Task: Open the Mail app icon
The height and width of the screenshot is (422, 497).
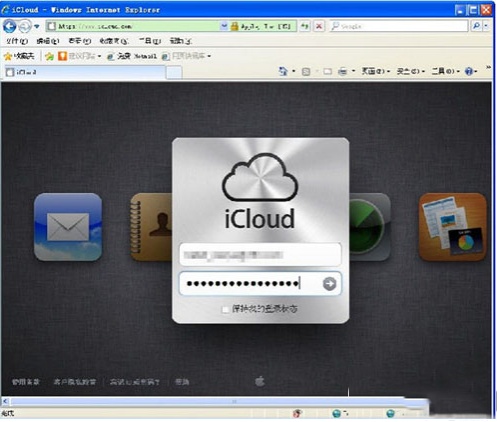Action: click(68, 227)
